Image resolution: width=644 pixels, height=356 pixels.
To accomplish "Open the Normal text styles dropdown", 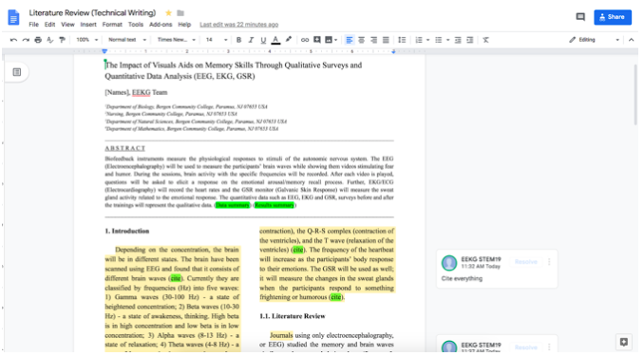I will click(x=127, y=40).
